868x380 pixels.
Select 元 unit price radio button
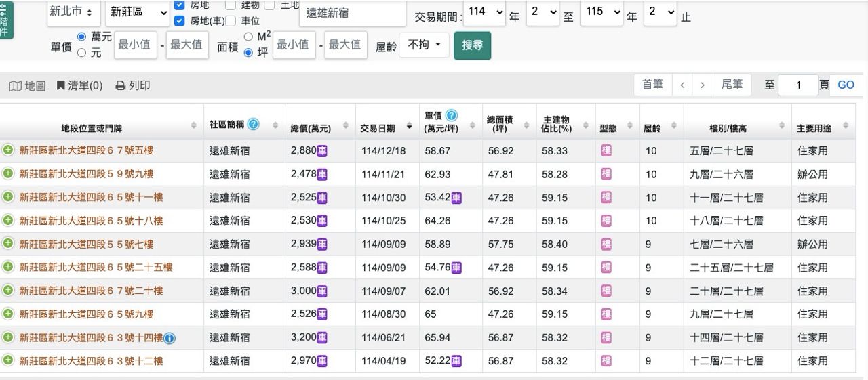[82, 52]
